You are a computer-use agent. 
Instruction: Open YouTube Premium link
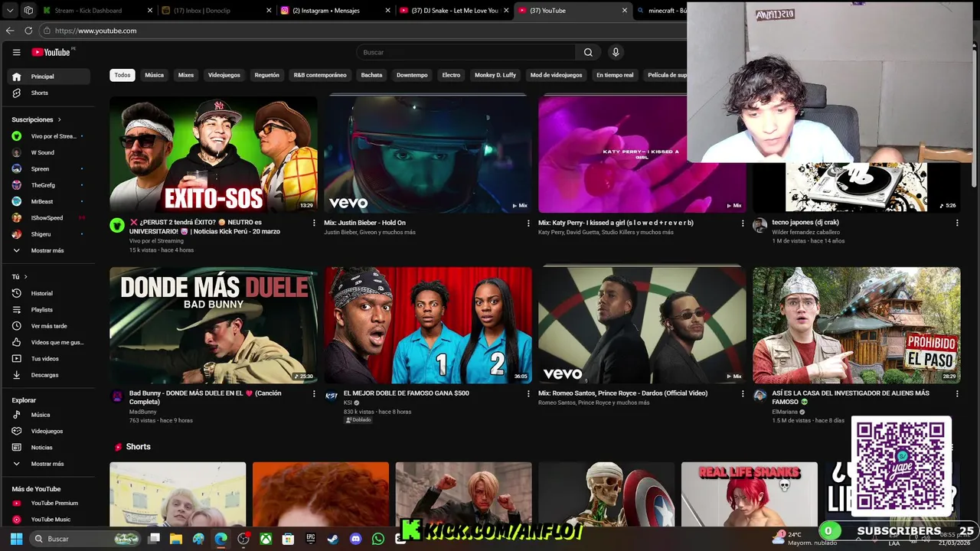[48, 503]
